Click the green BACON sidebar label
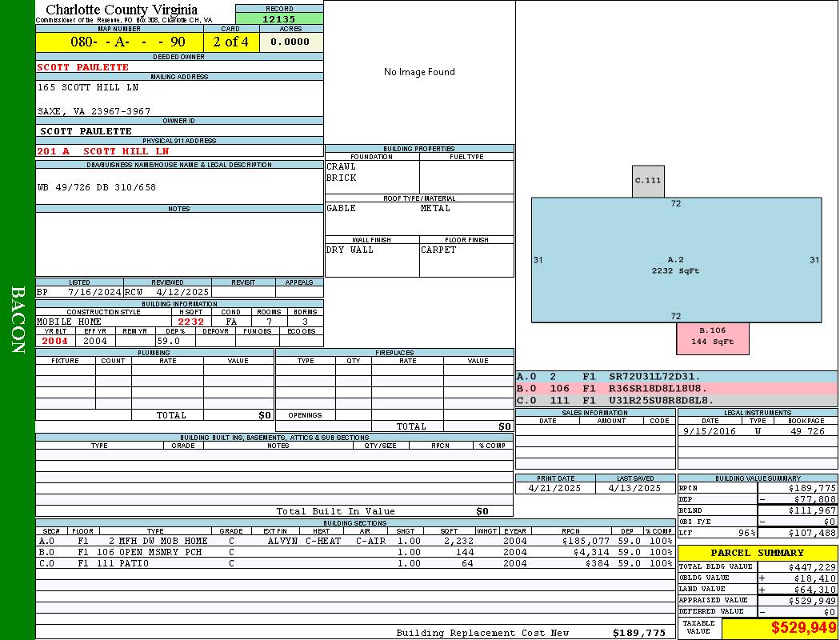 (18, 320)
